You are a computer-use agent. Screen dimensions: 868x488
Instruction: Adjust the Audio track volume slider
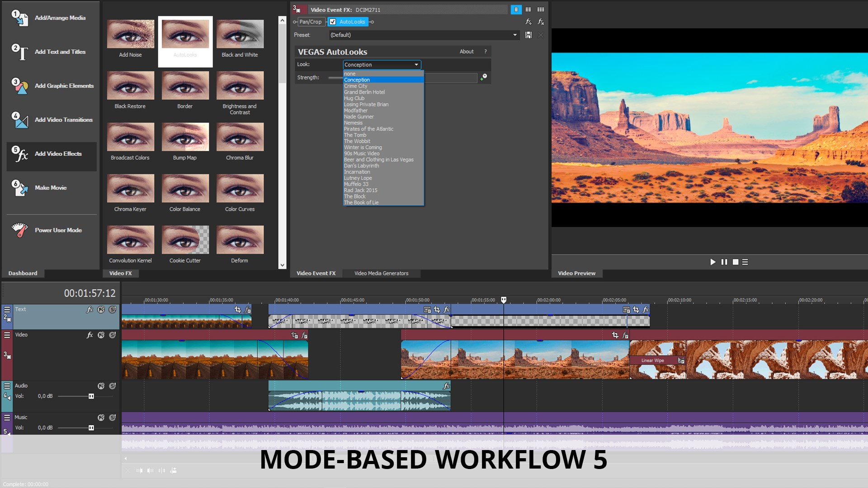click(90, 396)
